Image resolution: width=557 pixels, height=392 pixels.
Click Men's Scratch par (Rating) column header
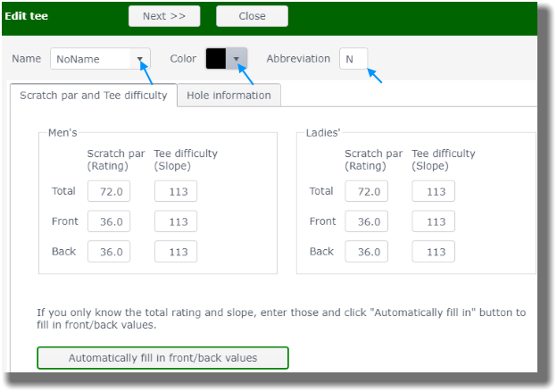pyautogui.click(x=116, y=160)
